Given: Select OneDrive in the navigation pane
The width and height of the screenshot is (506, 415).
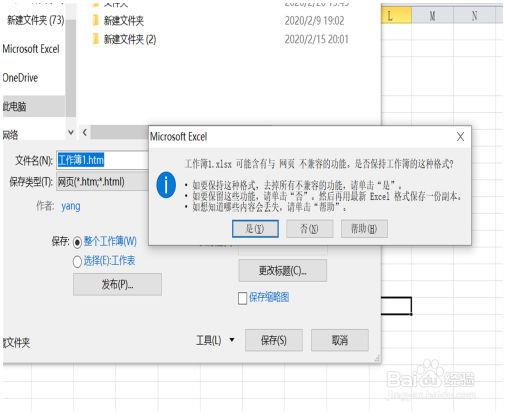Looking at the screenshot, I should click(20, 78).
